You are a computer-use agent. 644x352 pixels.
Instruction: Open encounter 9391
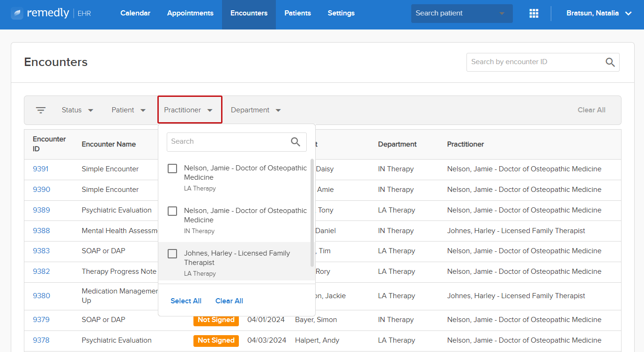[x=41, y=169]
